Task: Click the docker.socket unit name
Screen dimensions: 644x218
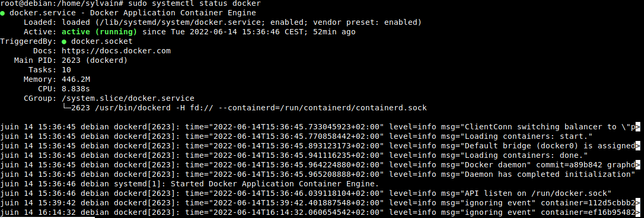Action: (102, 41)
